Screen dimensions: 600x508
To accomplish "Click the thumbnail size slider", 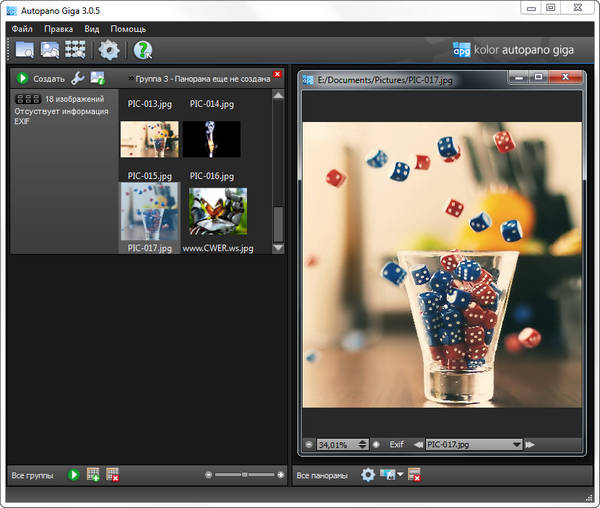I will (245, 474).
